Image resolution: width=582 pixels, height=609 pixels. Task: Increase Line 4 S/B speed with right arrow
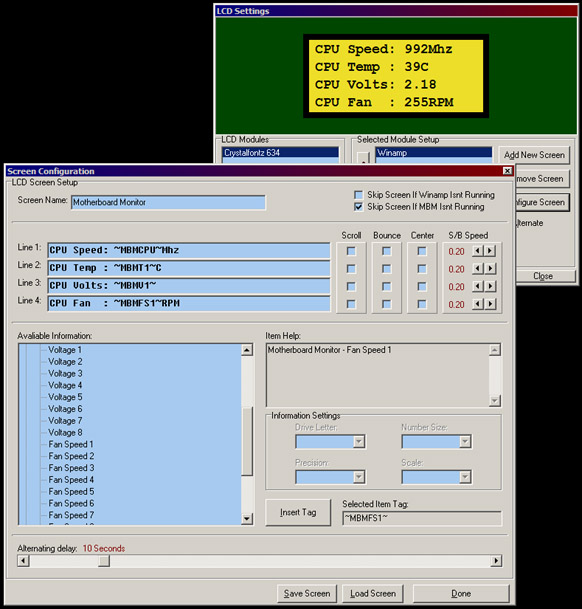tap(490, 304)
